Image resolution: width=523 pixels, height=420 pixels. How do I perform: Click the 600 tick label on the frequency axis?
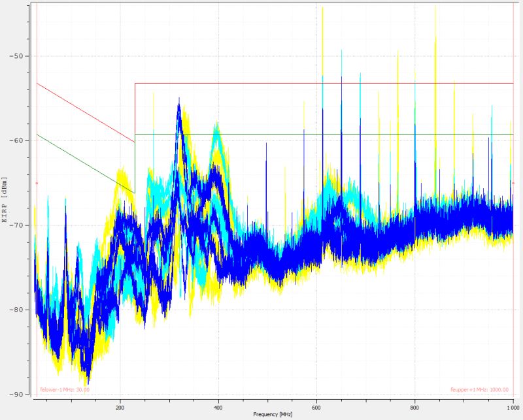coord(316,408)
